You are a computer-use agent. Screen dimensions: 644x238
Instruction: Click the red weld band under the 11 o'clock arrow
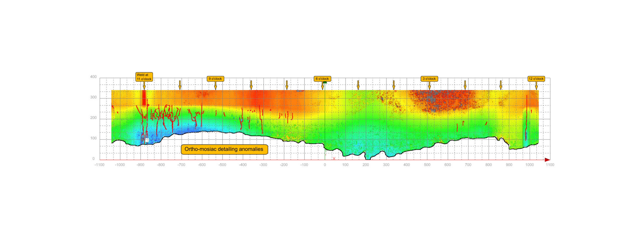point(144,98)
